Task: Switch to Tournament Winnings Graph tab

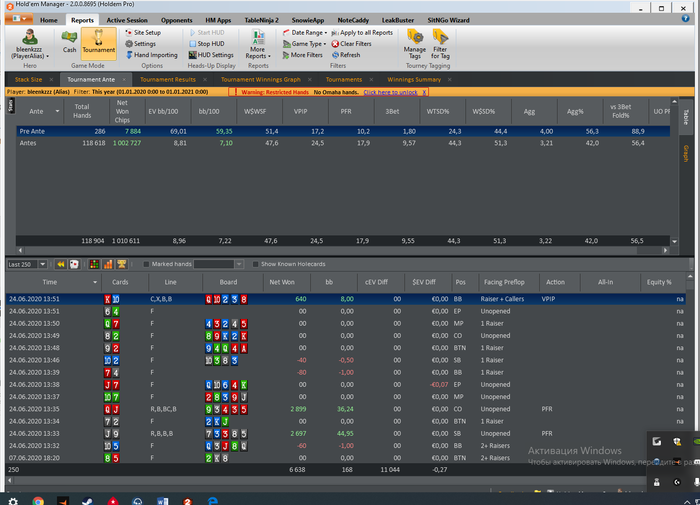Action: tap(261, 79)
